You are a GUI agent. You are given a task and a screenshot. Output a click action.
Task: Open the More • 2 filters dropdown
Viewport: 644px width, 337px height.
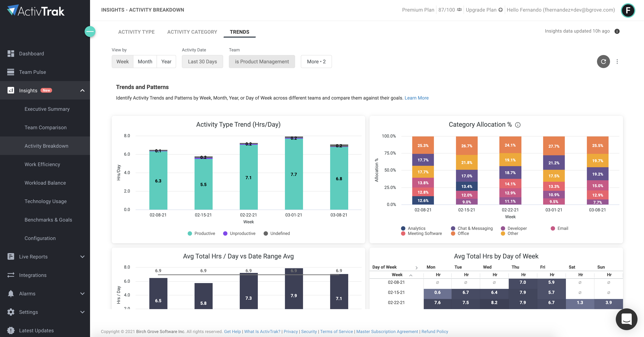pos(316,62)
